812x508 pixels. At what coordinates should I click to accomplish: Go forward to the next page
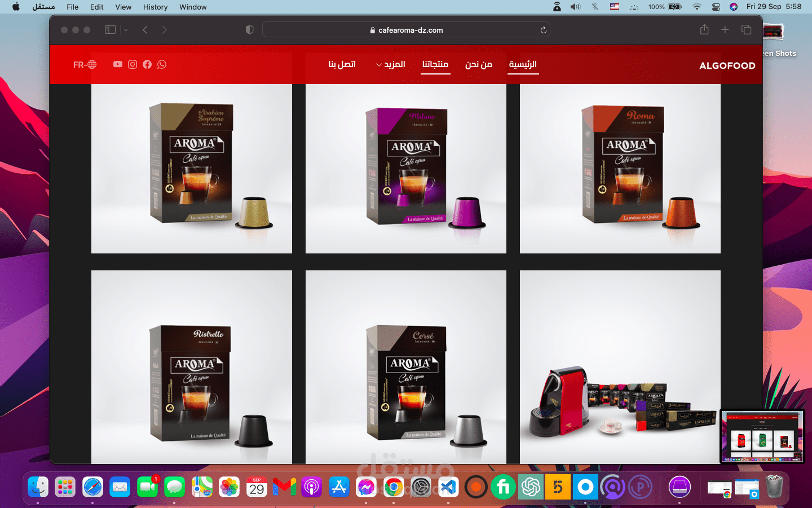point(164,30)
